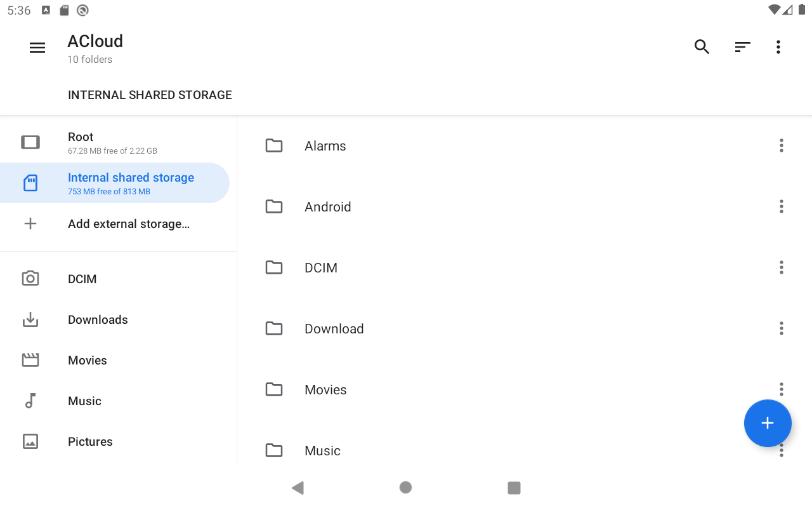This screenshot has width=812, height=508.
Task: Select Root storage in the sidebar
Action: tap(114, 142)
